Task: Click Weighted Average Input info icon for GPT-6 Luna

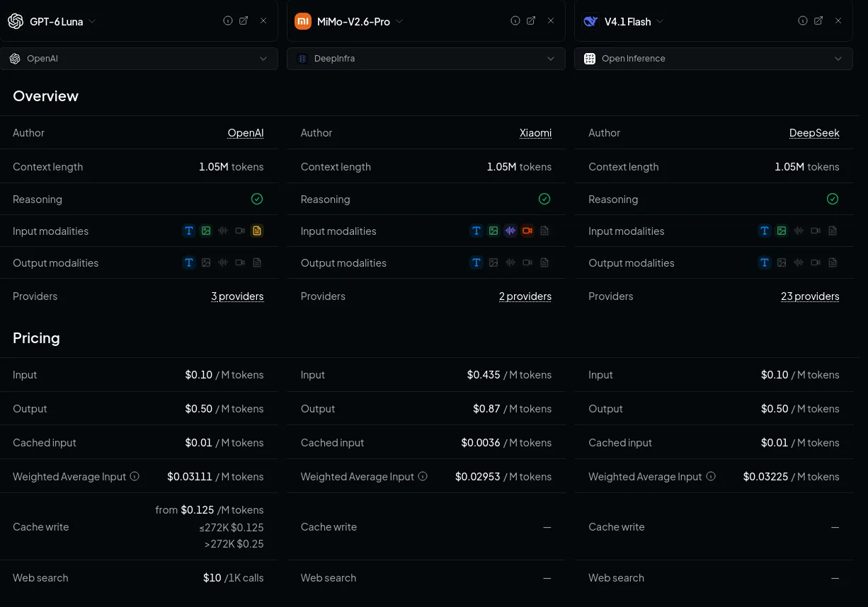Action: click(135, 476)
